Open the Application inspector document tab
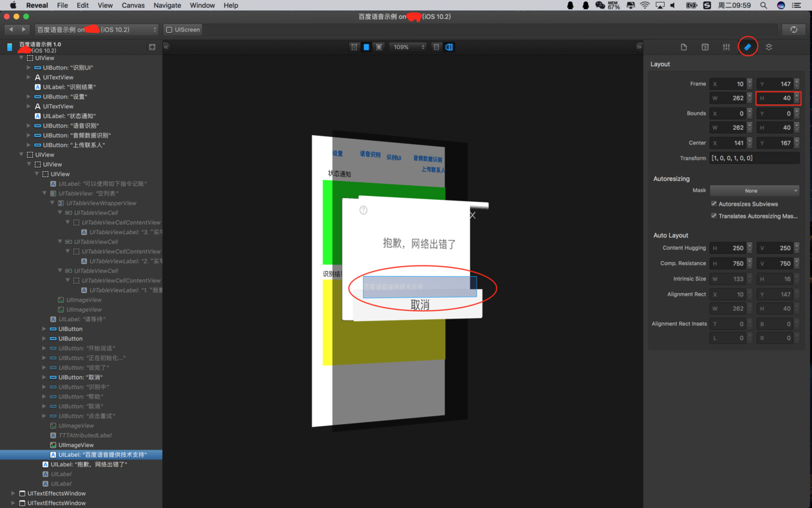The height and width of the screenshot is (508, 812). [x=684, y=47]
